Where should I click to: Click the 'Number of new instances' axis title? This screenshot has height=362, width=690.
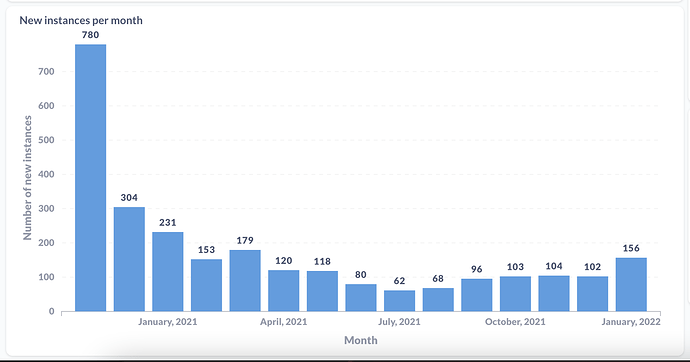(27, 178)
